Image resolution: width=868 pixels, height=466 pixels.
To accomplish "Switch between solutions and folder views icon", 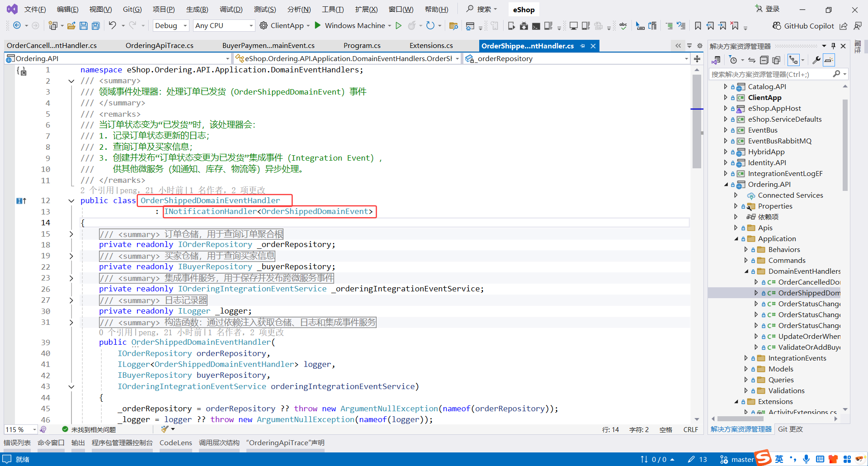I will tap(716, 60).
